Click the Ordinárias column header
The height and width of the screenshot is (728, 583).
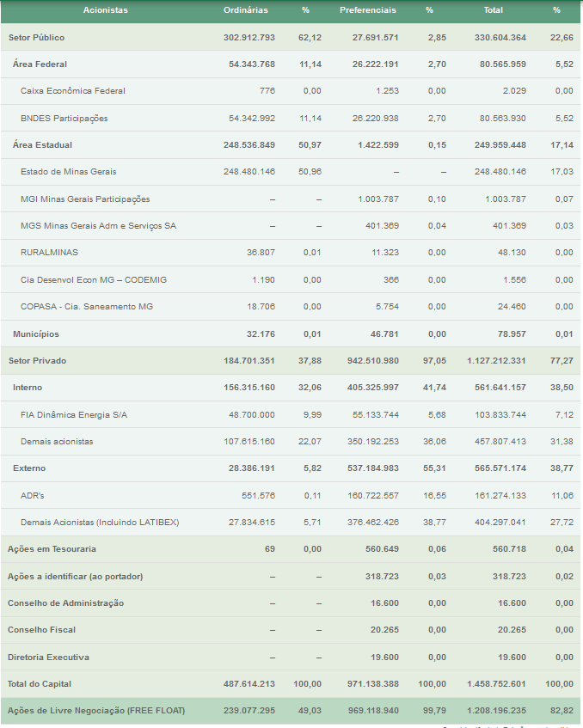246,10
